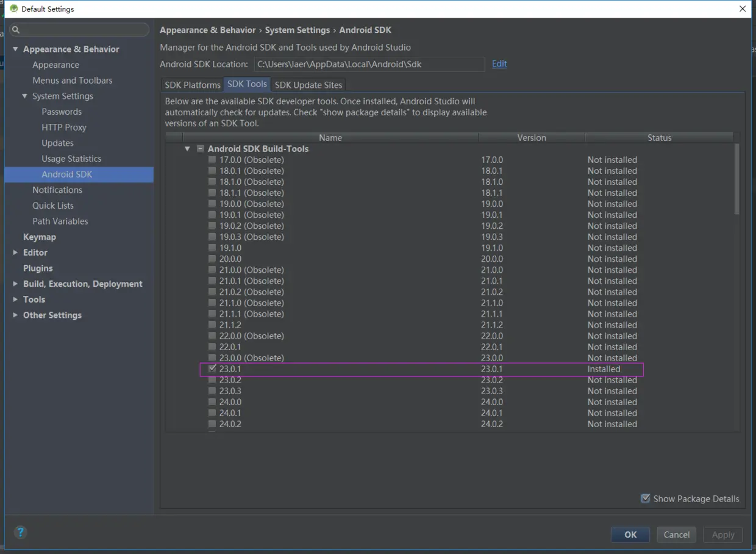756x554 pixels.
Task: Check the 20.0.0 build-tools checkbox
Action: (212, 259)
